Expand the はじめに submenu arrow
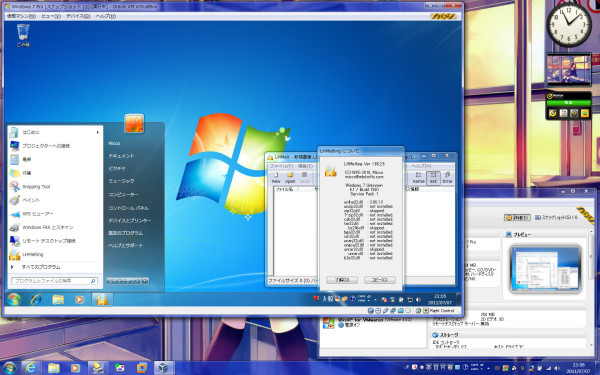Viewport: 600px width, 375px height. (98, 132)
